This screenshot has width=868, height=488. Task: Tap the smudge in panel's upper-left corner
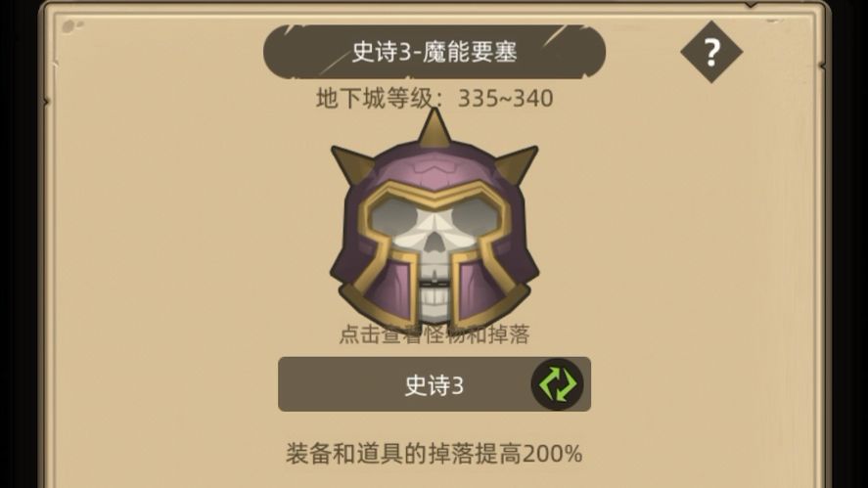click(72, 26)
